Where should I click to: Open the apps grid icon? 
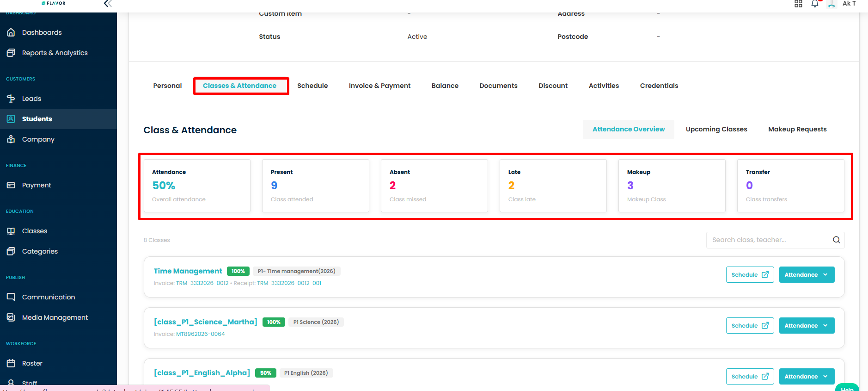pyautogui.click(x=798, y=4)
